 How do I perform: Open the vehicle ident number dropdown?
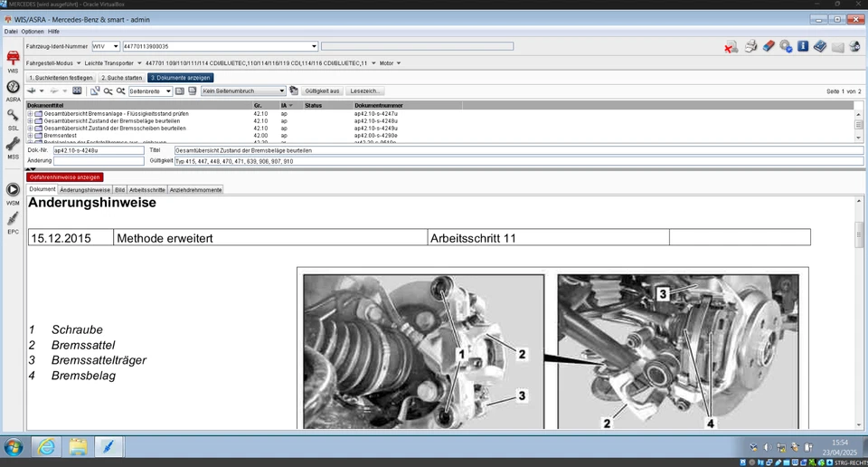314,46
